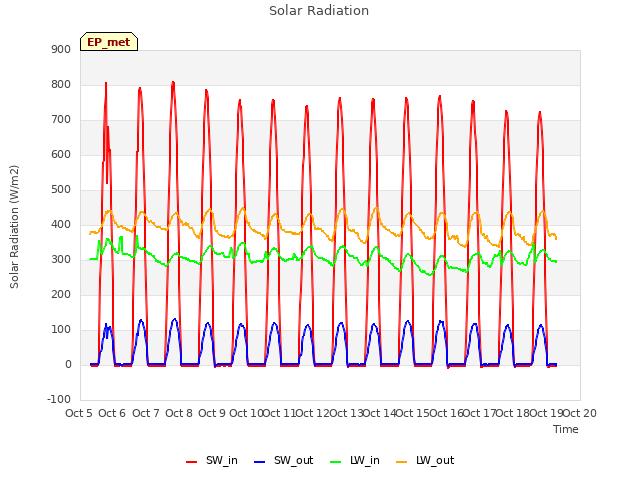Click the orange LW_out legend swatch
This screenshot has height=480, width=640.
402,462
